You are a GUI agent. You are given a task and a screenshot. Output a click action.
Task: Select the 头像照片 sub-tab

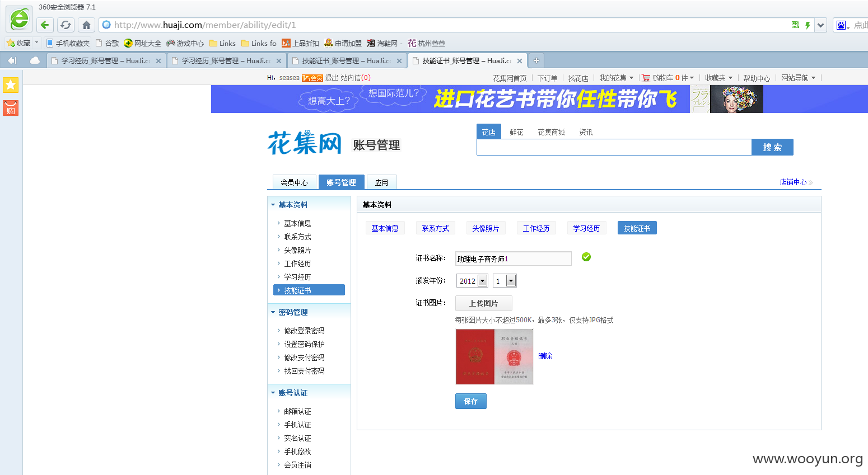[x=486, y=228]
